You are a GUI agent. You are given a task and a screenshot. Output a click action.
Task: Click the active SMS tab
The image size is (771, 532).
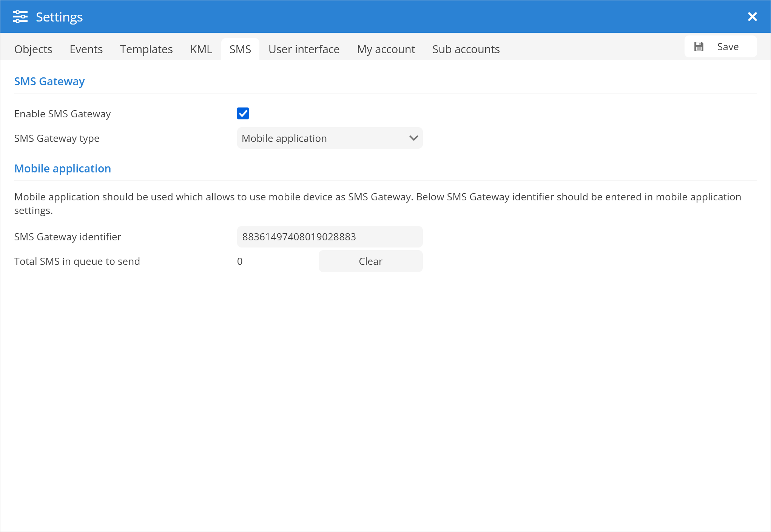[240, 49]
